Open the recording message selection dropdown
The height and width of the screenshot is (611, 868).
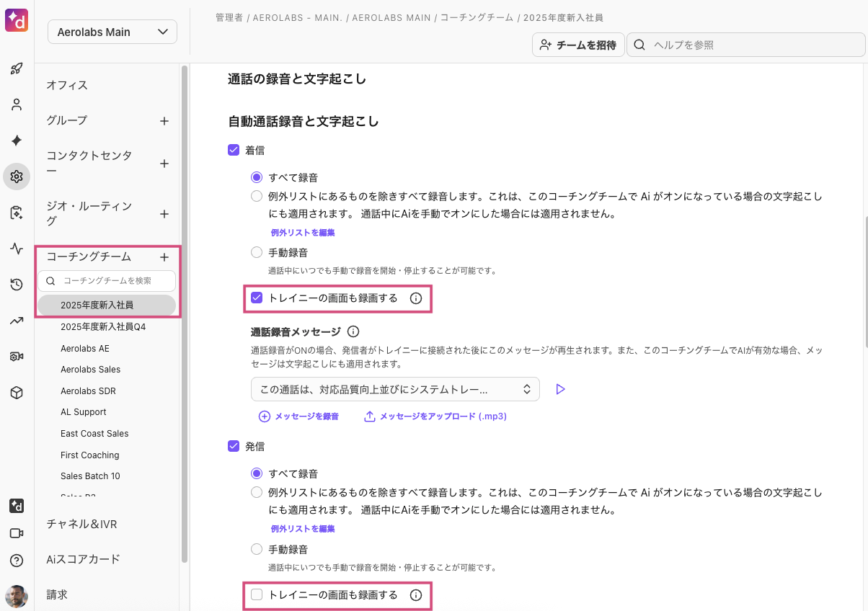[395, 389]
